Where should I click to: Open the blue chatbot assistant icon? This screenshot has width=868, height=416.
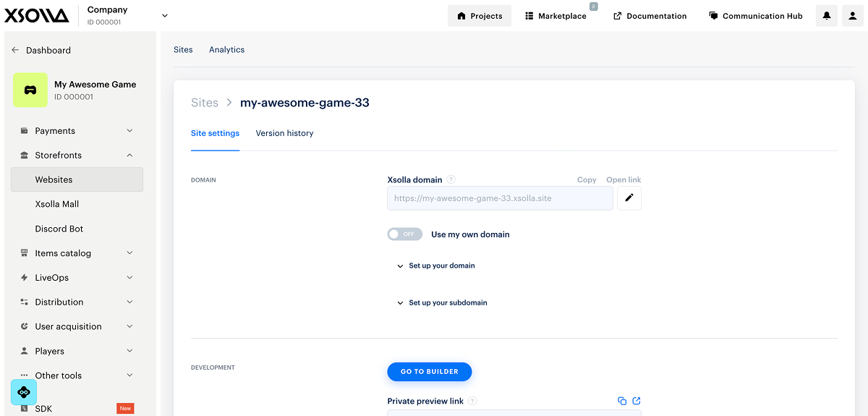[24, 392]
